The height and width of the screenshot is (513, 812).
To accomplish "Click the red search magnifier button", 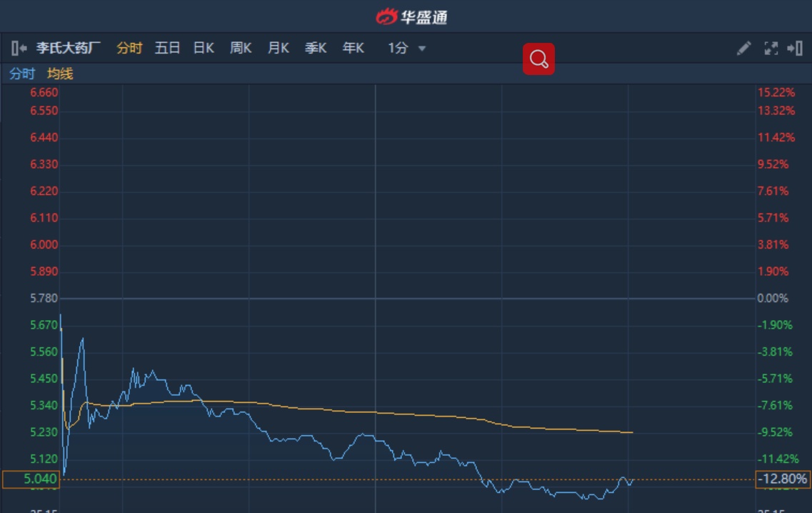I will [x=538, y=59].
